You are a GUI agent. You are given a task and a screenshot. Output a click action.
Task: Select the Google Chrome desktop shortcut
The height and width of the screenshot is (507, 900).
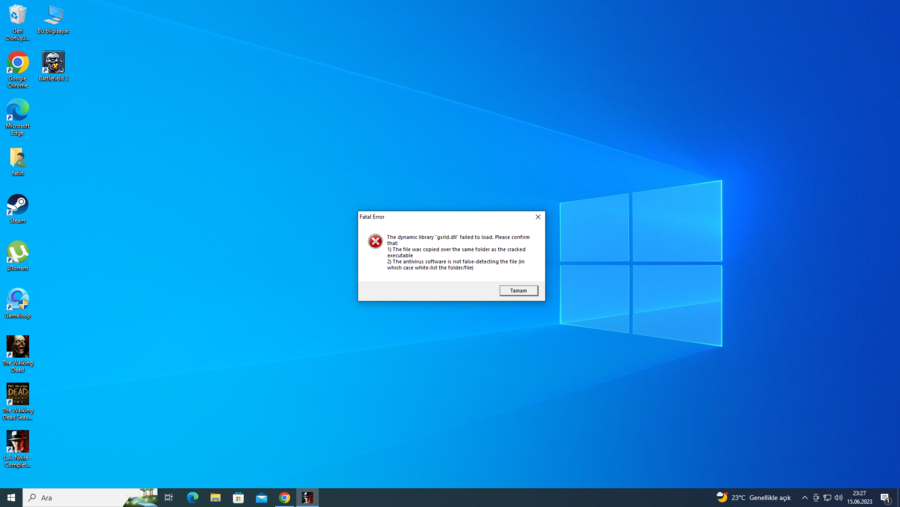[x=18, y=69]
